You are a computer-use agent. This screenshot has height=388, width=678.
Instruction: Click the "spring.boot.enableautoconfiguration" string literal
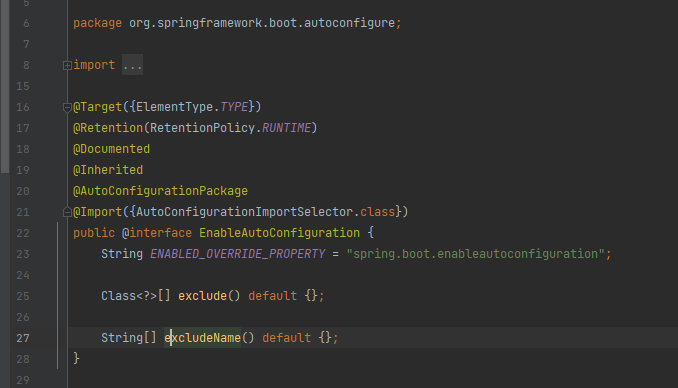(476, 254)
